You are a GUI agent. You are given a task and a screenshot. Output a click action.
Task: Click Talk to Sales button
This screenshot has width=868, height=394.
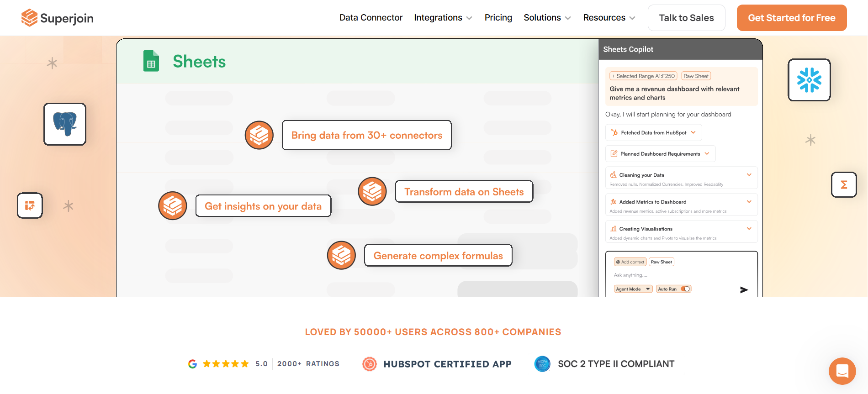[686, 18]
